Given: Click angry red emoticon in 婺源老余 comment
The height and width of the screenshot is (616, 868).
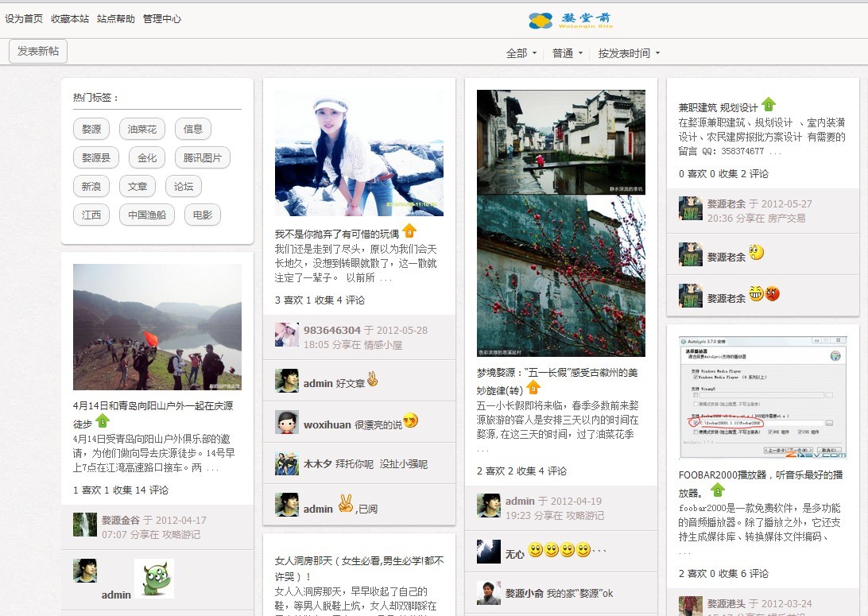Looking at the screenshot, I should [773, 294].
